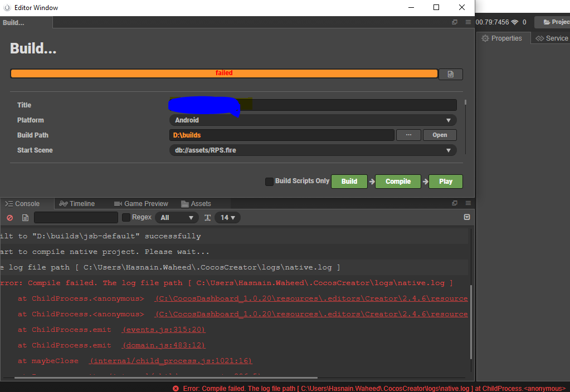
Task: Click the green Play button
Action: click(x=446, y=182)
